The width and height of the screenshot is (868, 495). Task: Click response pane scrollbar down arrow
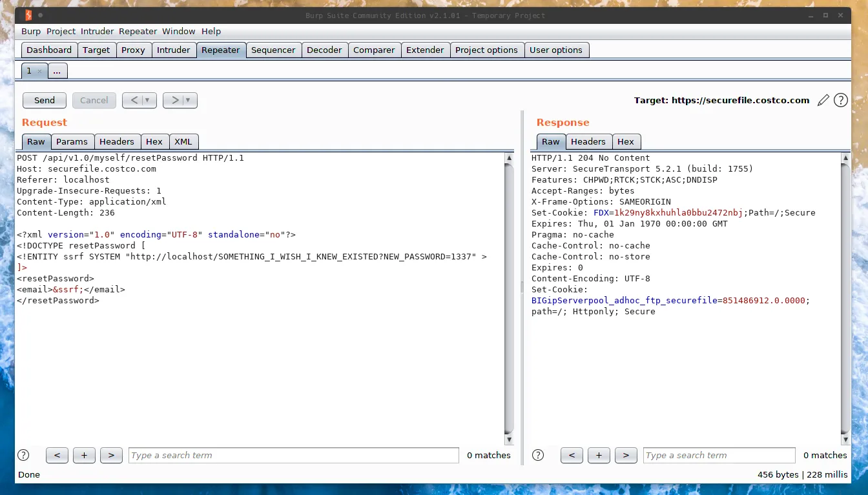coord(846,439)
